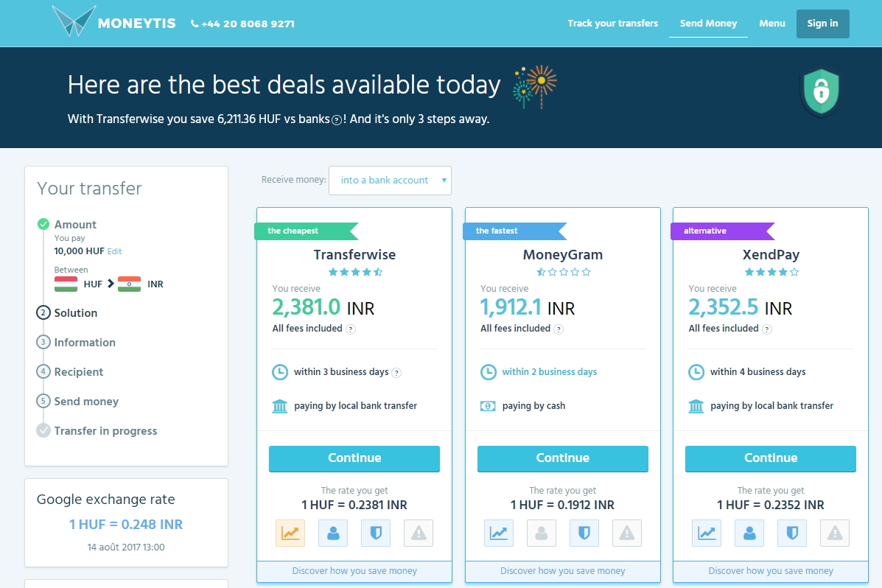882x588 pixels.
Task: Click 'within 2 business days' link
Action: (x=550, y=372)
